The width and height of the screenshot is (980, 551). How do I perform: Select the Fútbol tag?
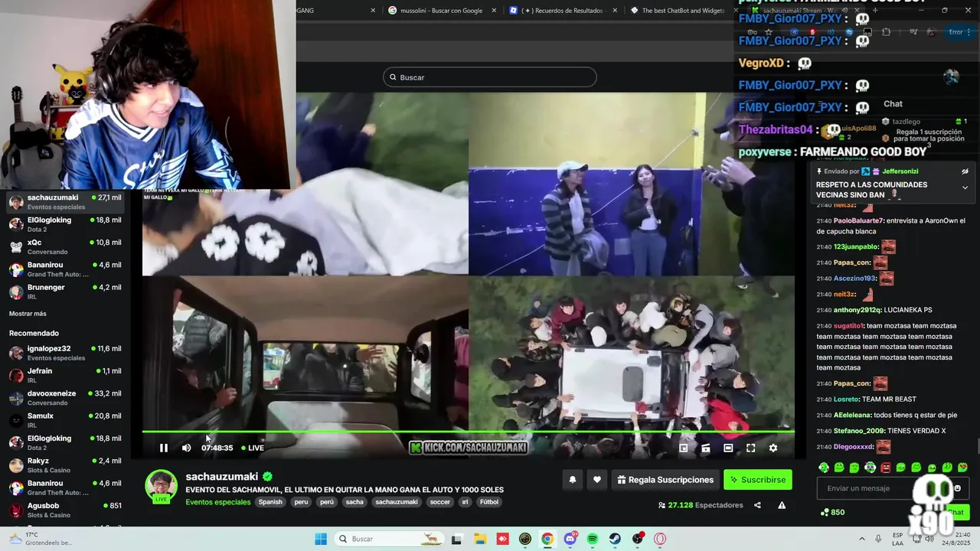[488, 502]
